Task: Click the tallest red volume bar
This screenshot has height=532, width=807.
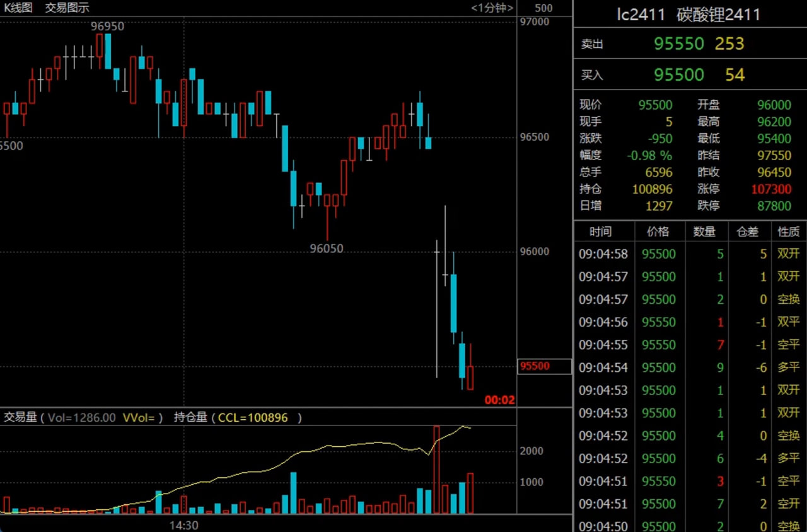Action: coord(436,470)
